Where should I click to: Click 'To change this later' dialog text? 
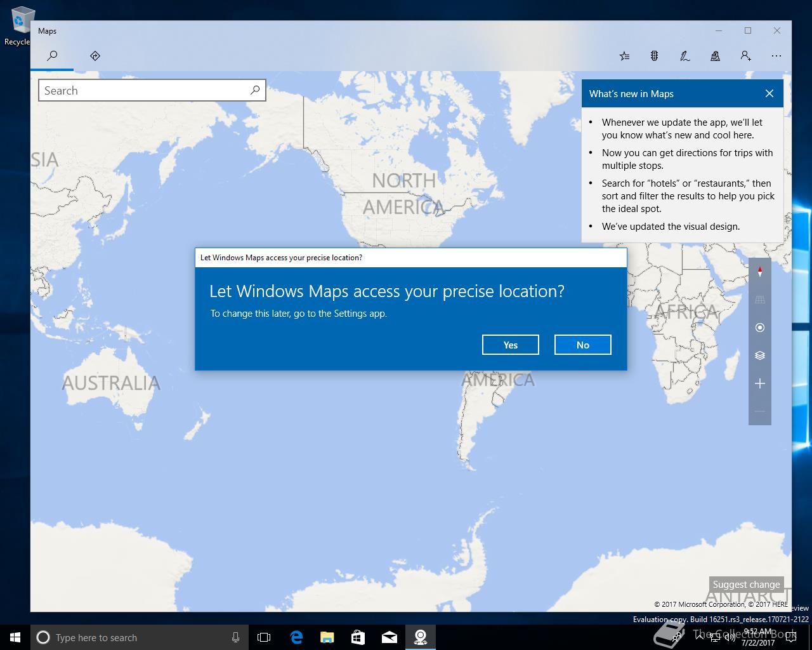coord(299,314)
